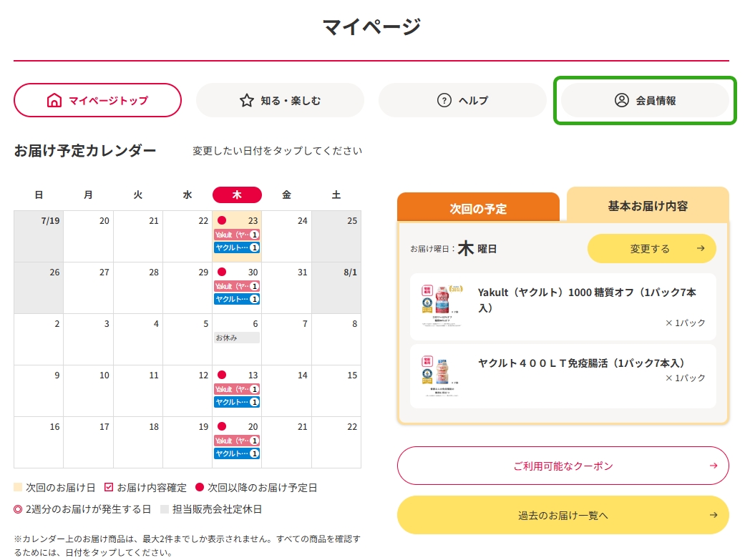Click the arrow on the coupon button
Image resolution: width=750 pixels, height=560 pixels.
pos(714,466)
